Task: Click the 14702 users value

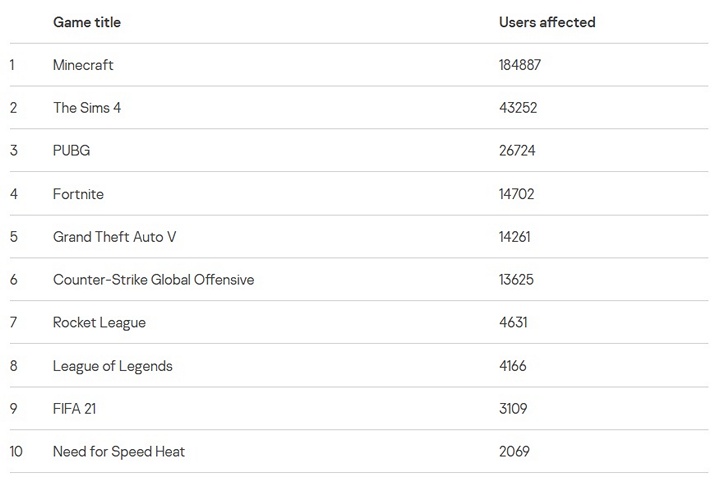Action: click(516, 194)
